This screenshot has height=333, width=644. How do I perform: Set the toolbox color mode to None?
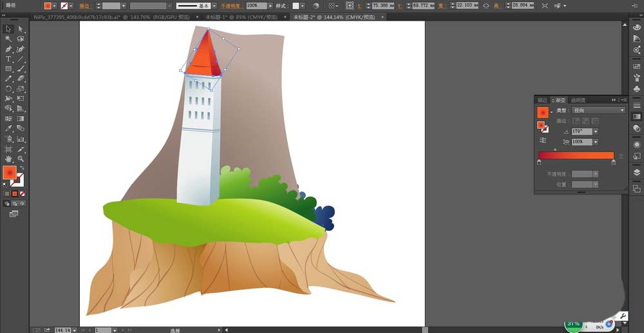click(x=23, y=193)
